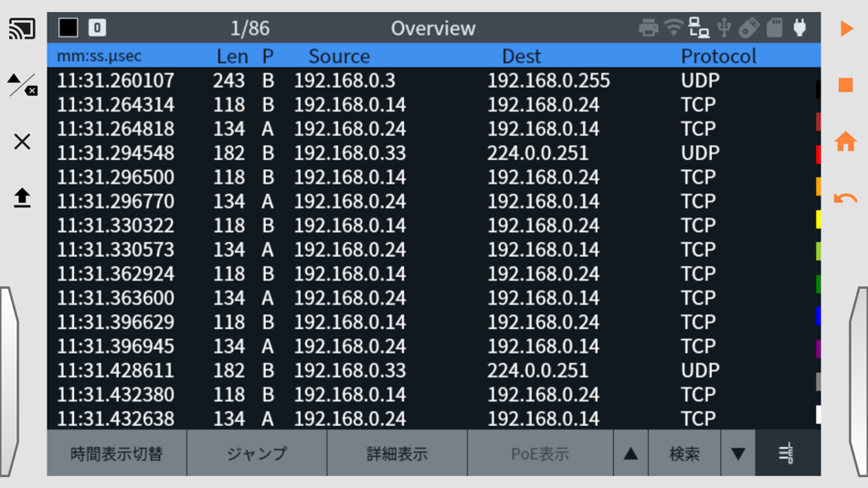Image resolution: width=868 pixels, height=488 pixels.
Task: Click the Len column header
Action: point(232,56)
